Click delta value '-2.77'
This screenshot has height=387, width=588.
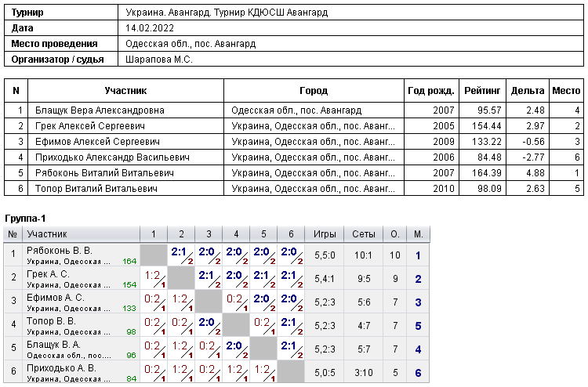[533, 157]
